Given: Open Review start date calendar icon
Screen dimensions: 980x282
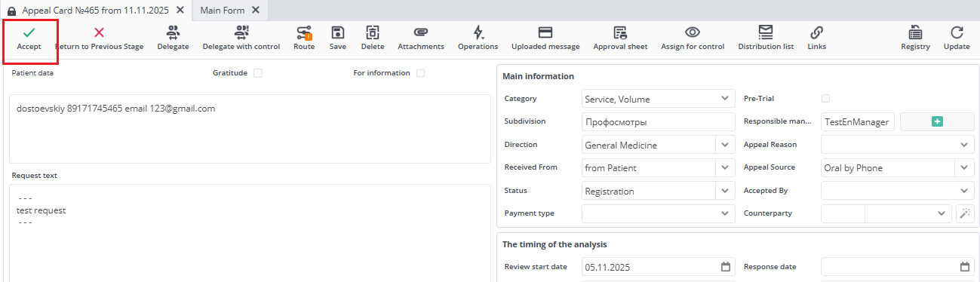Looking at the screenshot, I should (726, 267).
